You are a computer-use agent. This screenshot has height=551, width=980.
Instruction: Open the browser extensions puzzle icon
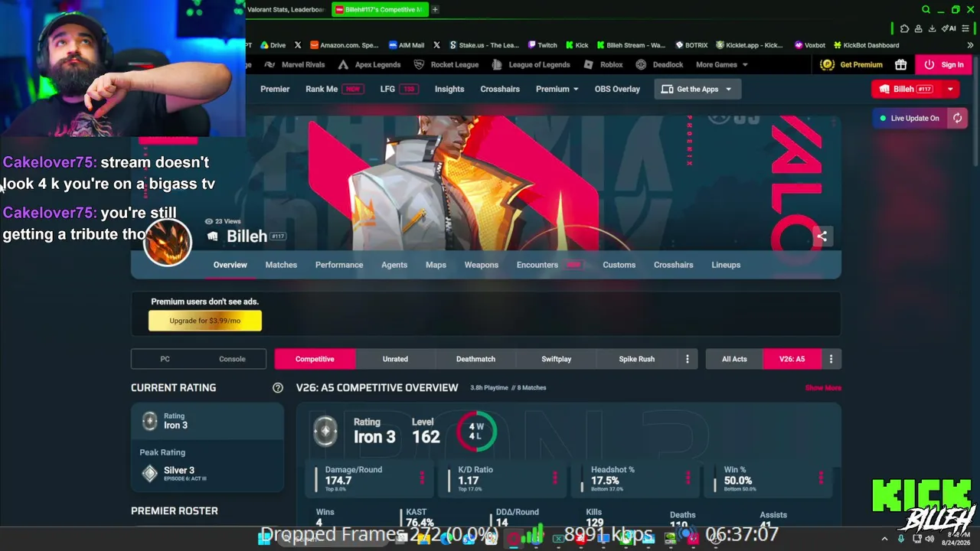pyautogui.click(x=904, y=28)
